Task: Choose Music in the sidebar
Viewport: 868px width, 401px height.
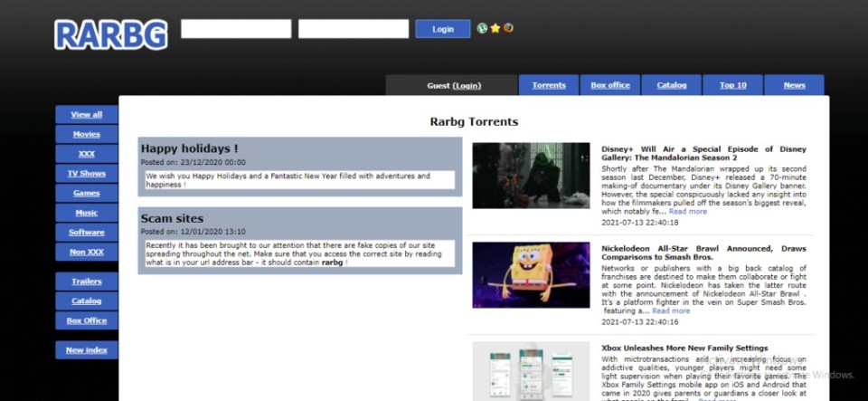Action: (87, 213)
